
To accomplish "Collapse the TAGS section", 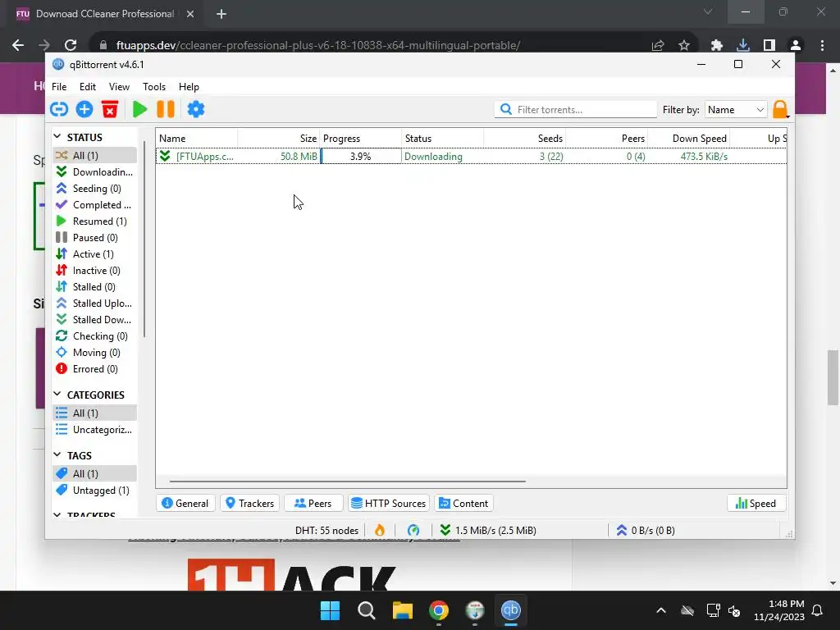I will click(x=57, y=454).
